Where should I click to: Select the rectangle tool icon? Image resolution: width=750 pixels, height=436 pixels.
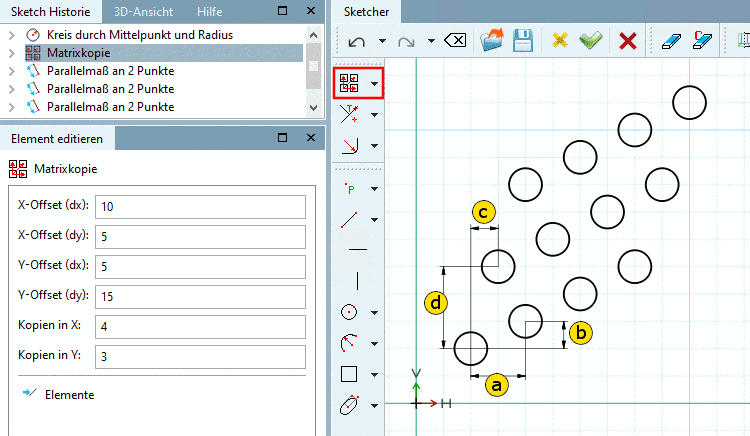(349, 374)
